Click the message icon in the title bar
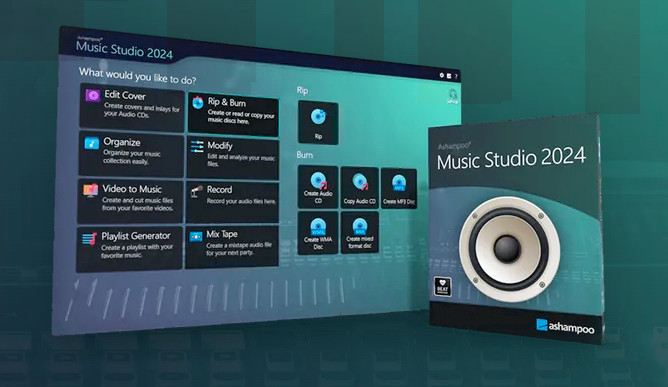Viewport: 668px width, 387px height. (x=449, y=76)
